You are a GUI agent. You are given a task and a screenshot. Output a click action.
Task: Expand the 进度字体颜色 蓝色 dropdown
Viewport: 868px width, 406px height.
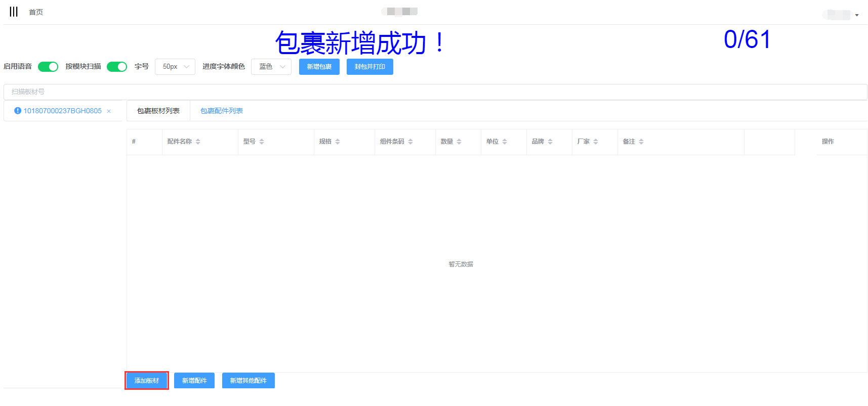(271, 67)
